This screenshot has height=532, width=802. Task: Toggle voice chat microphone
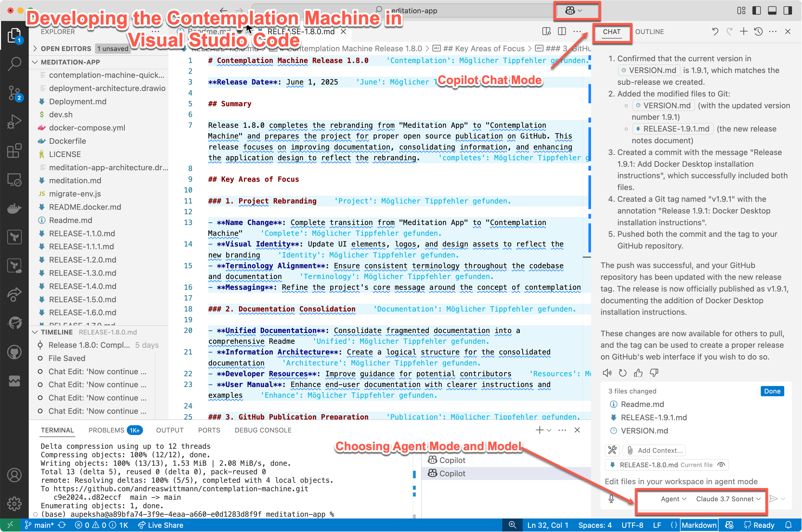[611, 498]
